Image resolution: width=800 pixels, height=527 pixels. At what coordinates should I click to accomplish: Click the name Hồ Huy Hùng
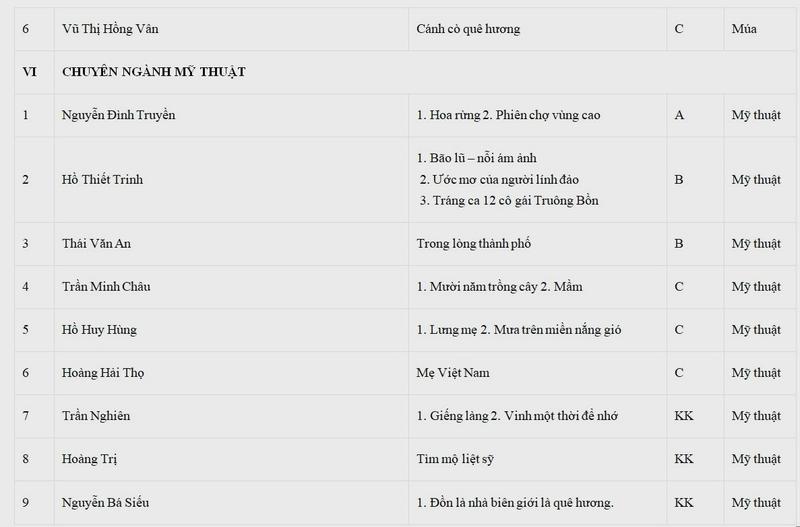pyautogui.click(x=99, y=330)
